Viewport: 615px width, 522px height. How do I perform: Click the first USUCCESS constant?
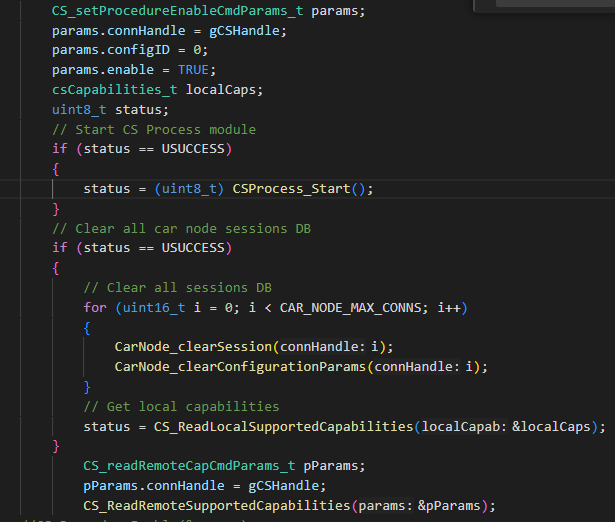[x=193, y=149]
